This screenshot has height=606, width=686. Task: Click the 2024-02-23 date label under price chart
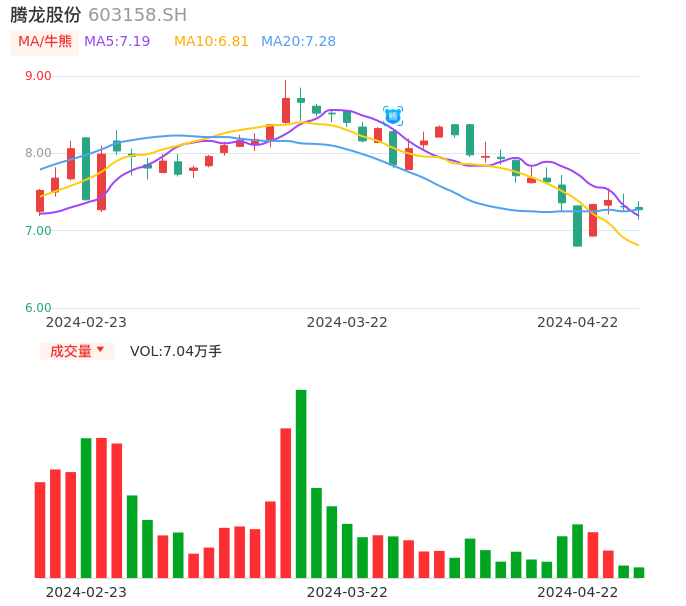click(86, 322)
